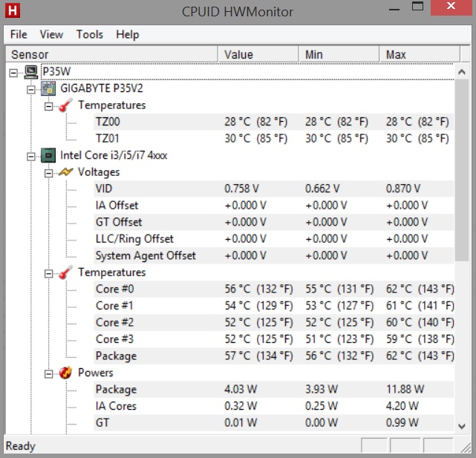Viewport: 476px width, 458px height.
Task: Select the P35W tree label
Action: coord(56,72)
